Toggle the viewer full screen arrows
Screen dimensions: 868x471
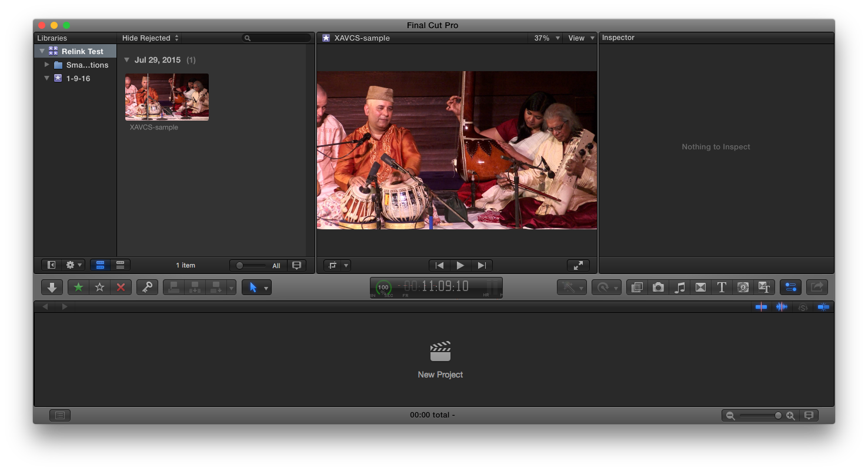578,265
